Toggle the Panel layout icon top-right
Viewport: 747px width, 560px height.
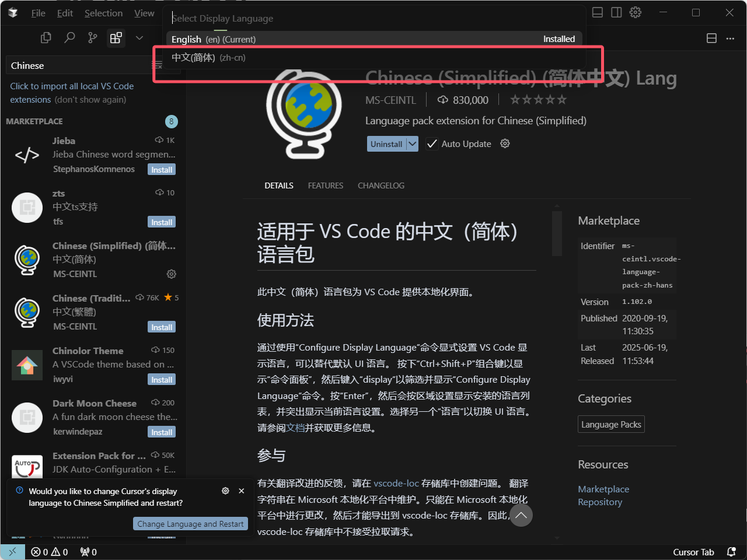point(597,12)
